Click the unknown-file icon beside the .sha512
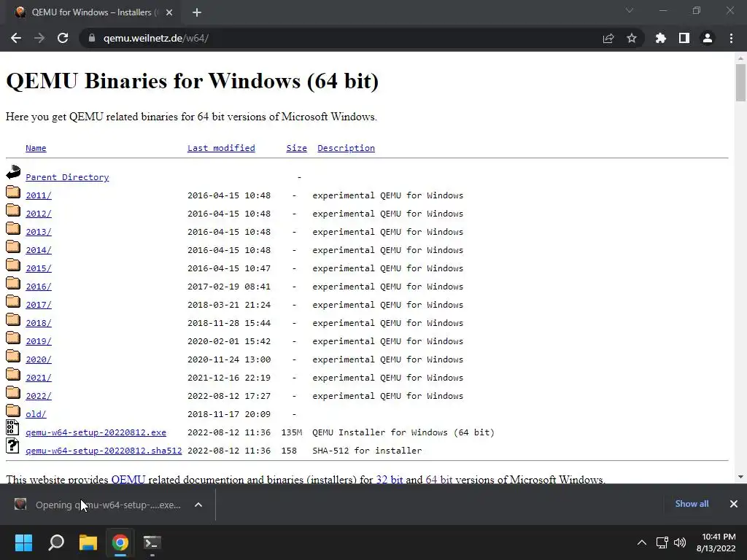This screenshot has height=560, width=747. coord(13,446)
